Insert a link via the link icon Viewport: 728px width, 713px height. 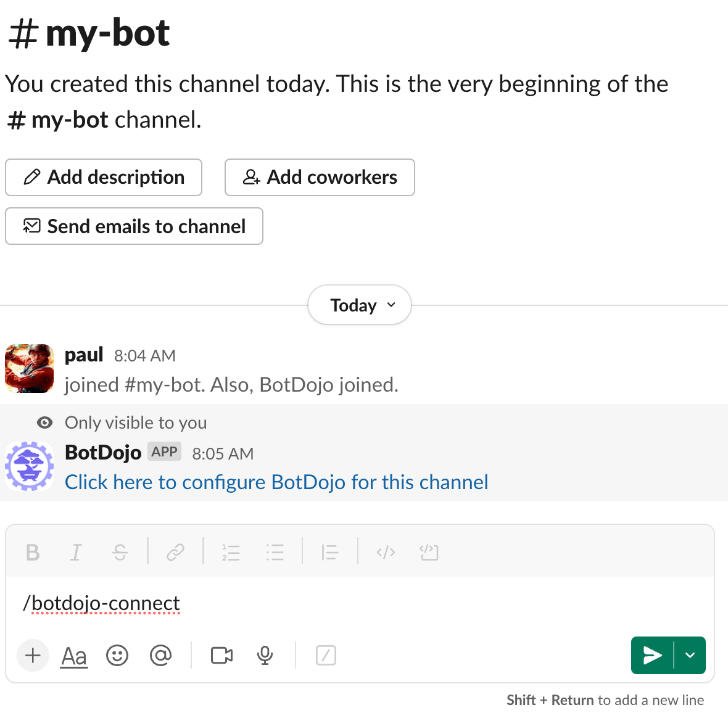tap(175, 553)
